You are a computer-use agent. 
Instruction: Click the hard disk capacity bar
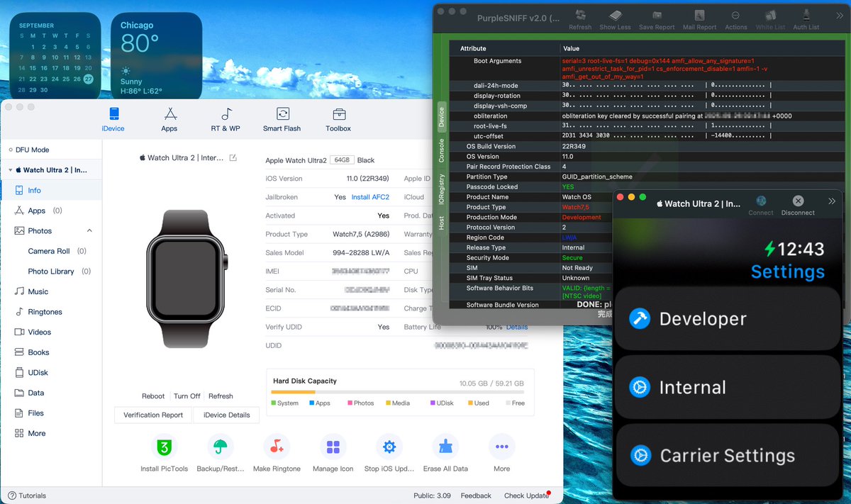pyautogui.click(x=397, y=392)
